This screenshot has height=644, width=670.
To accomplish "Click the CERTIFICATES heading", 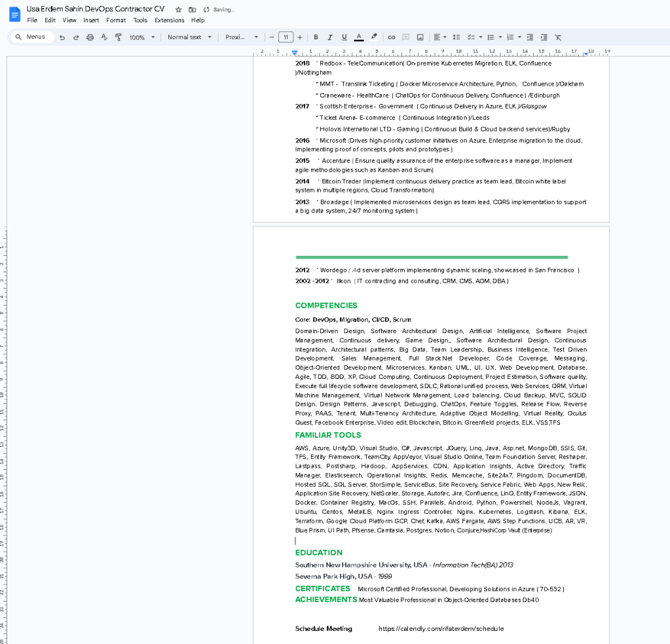I will 322,588.
